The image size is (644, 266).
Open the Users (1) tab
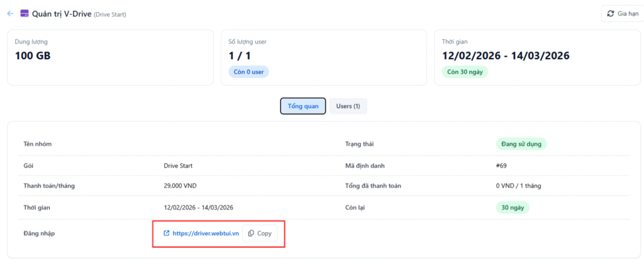348,106
